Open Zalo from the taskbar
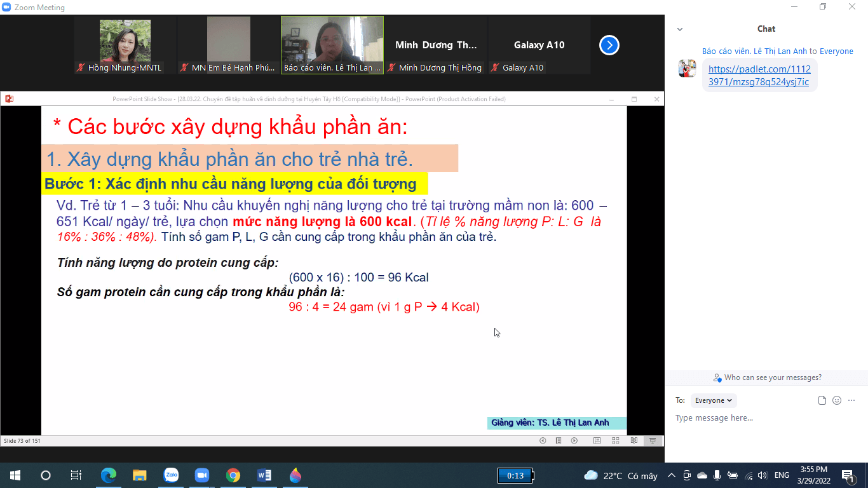 [x=170, y=475]
